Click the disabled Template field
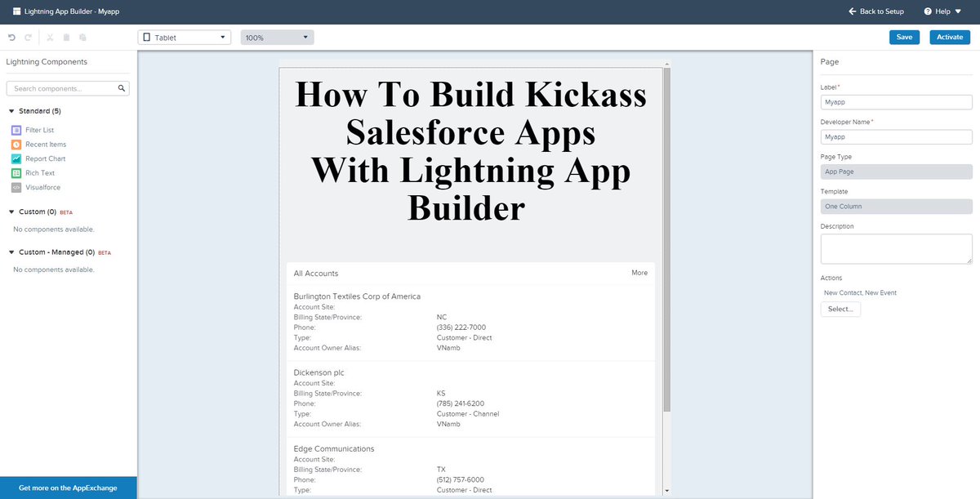The image size is (980, 499). pos(896,207)
